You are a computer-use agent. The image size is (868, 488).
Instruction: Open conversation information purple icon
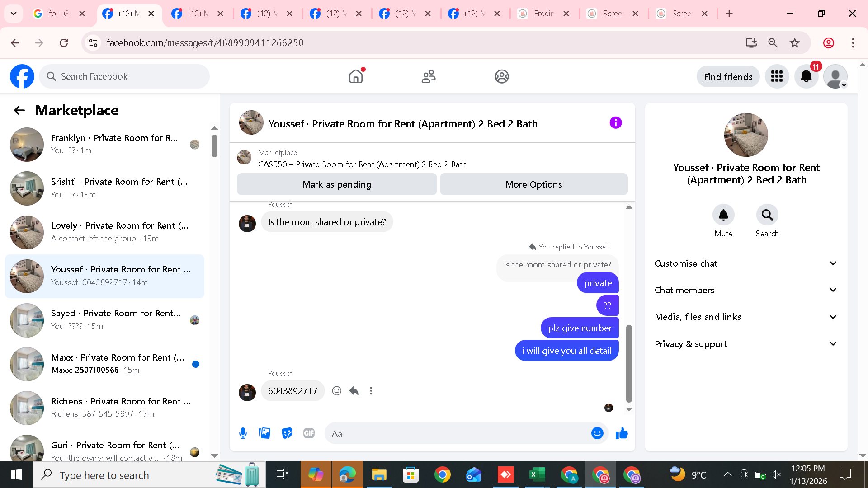tap(615, 123)
